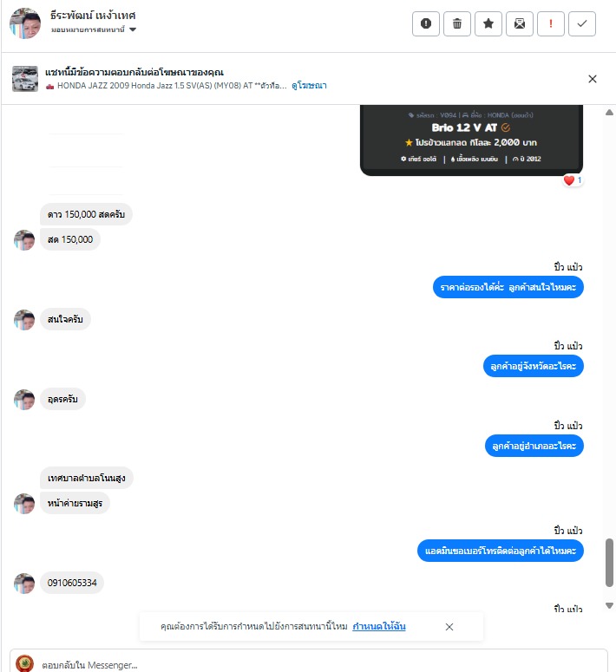The height and width of the screenshot is (672, 616).
Task: Mark conversation as spam using circle exclamation icon
Action: click(425, 23)
